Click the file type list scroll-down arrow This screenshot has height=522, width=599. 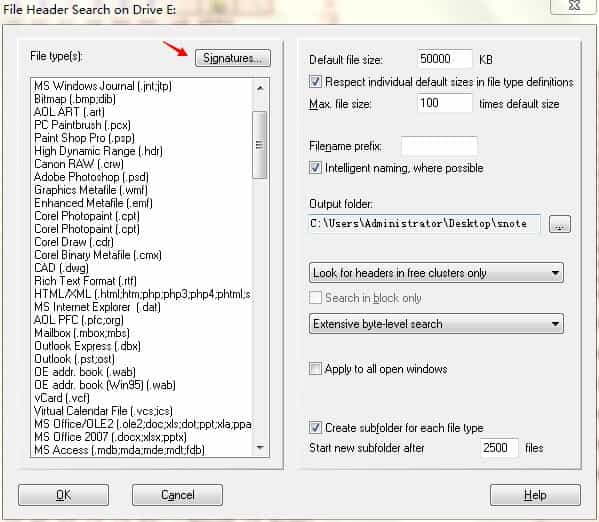260,447
